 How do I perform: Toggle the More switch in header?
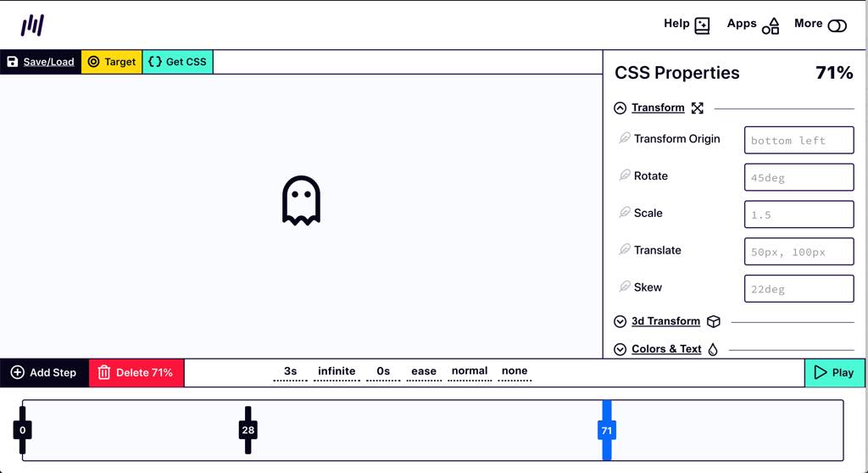[x=837, y=25]
